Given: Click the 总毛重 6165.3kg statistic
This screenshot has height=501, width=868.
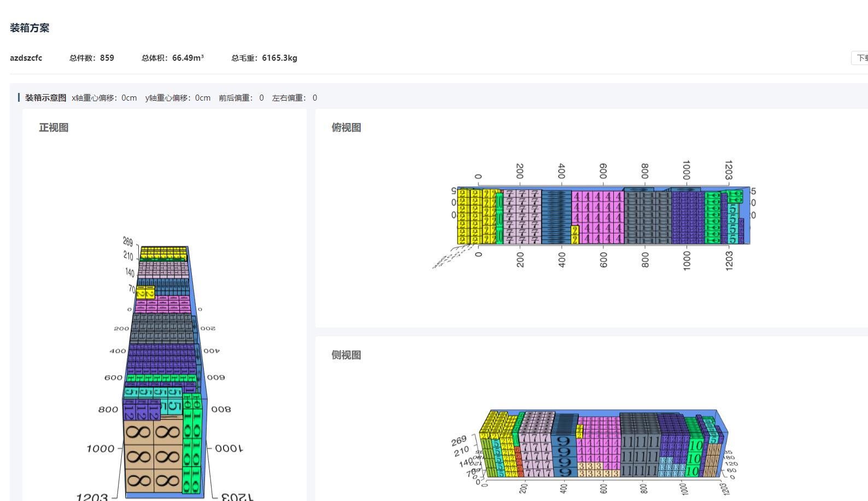Looking at the screenshot, I should click(x=264, y=58).
